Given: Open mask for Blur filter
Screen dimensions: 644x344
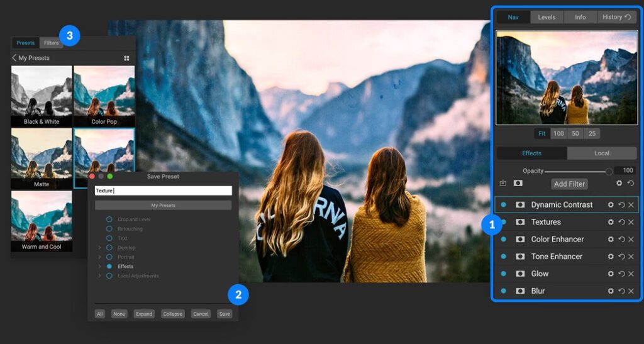Looking at the screenshot, I should click(x=520, y=291).
